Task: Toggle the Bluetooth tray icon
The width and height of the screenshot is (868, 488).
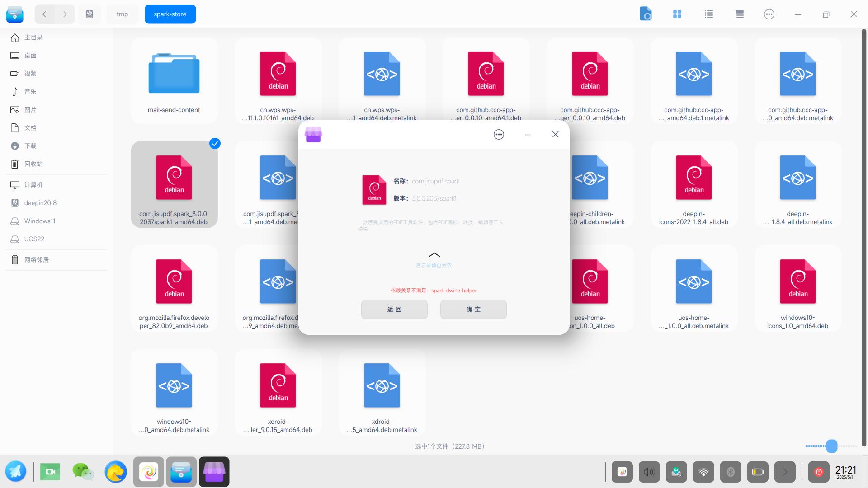Action: tap(731, 472)
